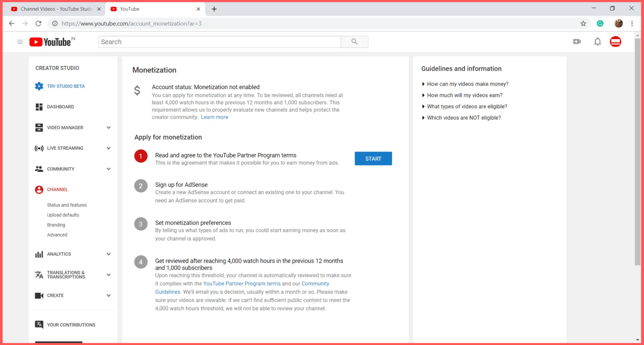Image resolution: width=644 pixels, height=345 pixels.
Task: Expand the Analytics section
Action: coord(109,254)
